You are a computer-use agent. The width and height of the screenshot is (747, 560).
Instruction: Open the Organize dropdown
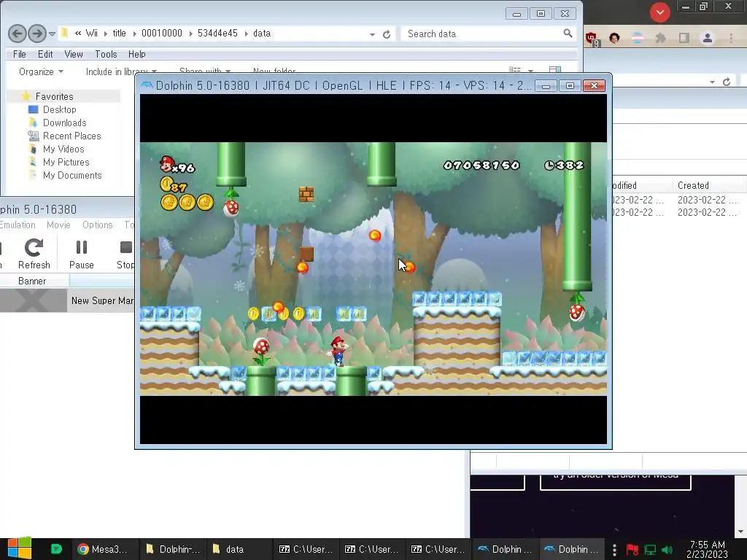point(41,72)
